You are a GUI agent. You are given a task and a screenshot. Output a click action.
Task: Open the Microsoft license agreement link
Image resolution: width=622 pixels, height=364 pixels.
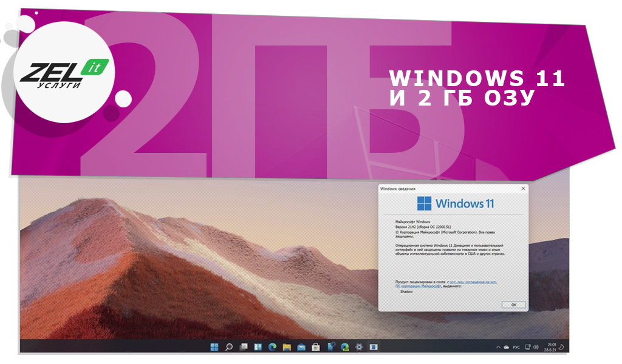(x=473, y=282)
